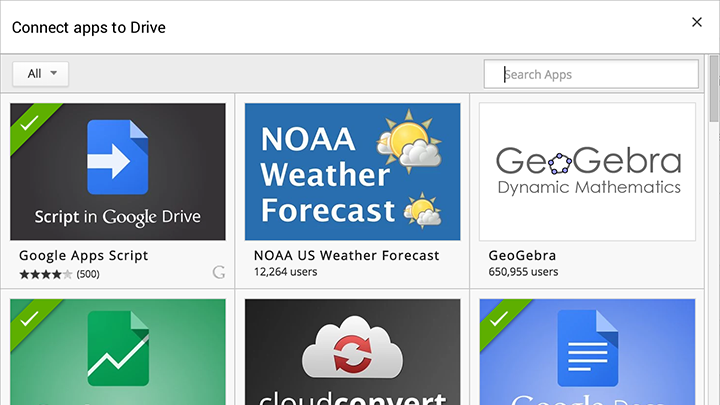Open the blue Google Docs app thumbnail

point(587,352)
